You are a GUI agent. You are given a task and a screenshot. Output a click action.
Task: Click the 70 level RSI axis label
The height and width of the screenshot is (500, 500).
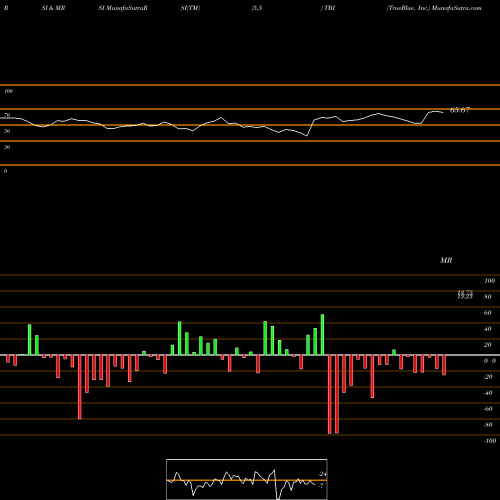(x=7, y=115)
